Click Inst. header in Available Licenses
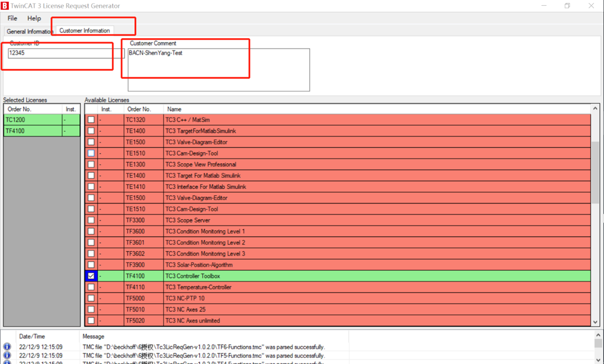This screenshot has width=604, height=364. tap(111, 109)
